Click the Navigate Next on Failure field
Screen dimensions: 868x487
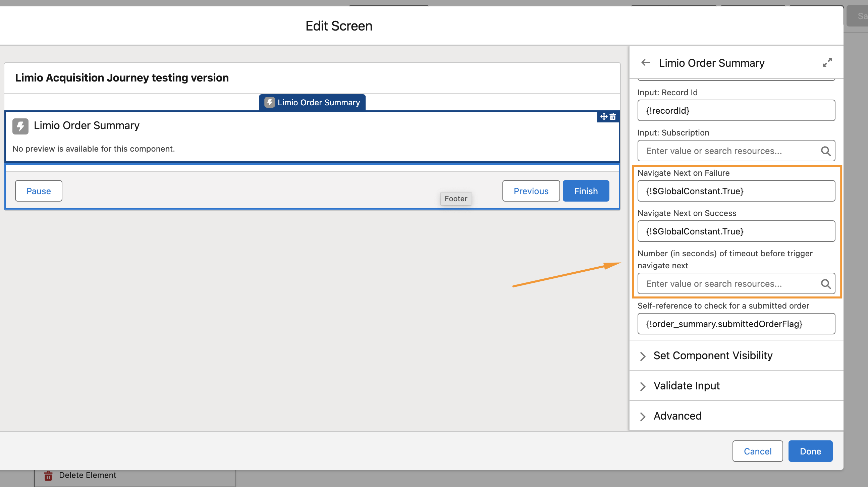[x=736, y=191]
